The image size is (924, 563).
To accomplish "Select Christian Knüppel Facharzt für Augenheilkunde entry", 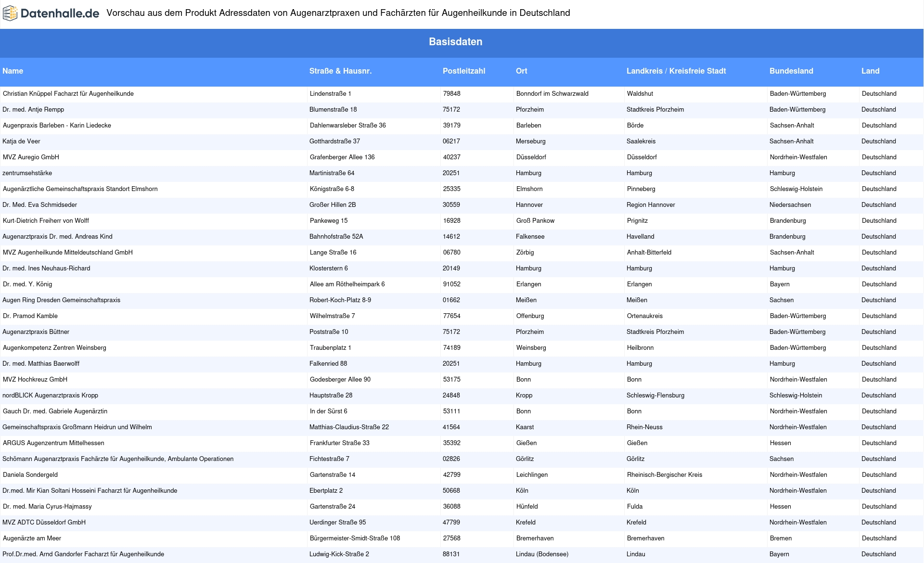I will click(x=68, y=94).
